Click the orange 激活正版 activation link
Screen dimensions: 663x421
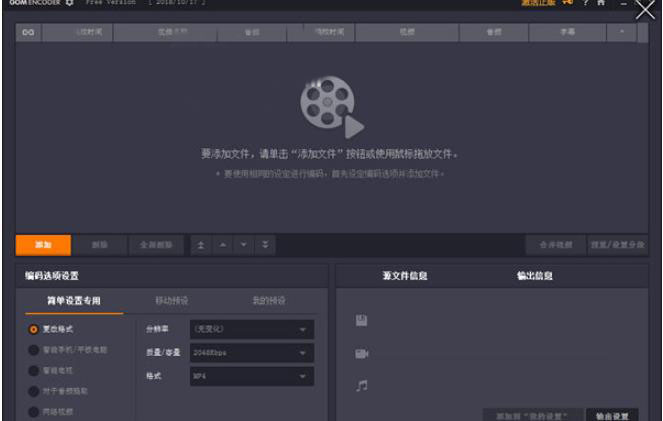(x=538, y=3)
